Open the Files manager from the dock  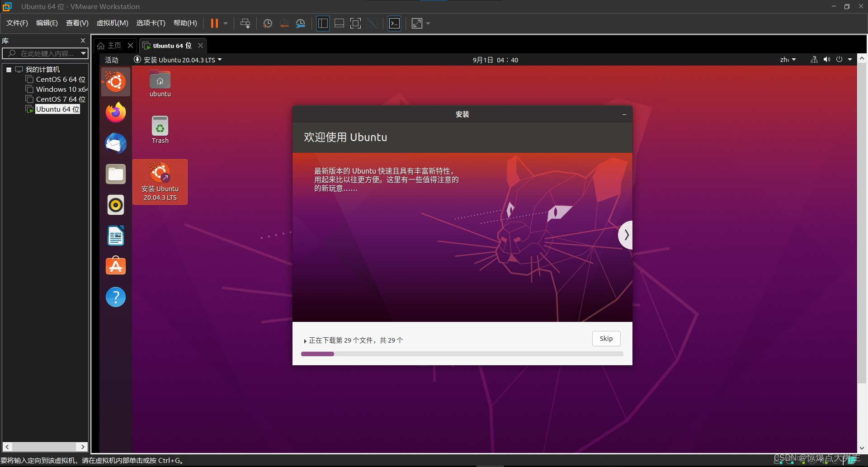tap(116, 174)
